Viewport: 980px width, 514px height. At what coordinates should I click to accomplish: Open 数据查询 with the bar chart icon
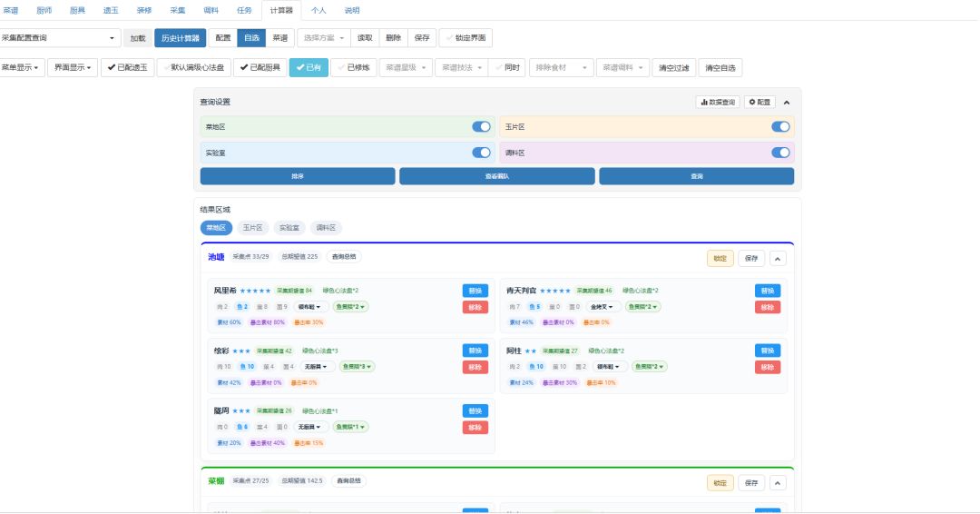[718, 102]
